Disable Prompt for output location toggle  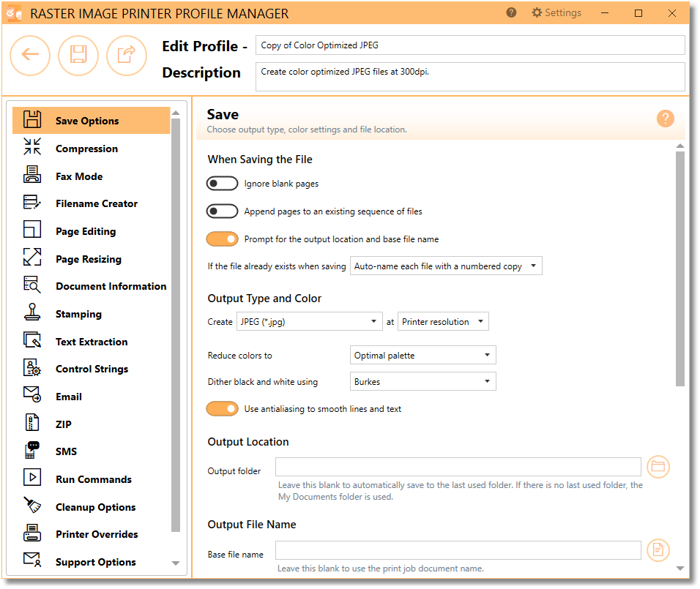click(222, 239)
